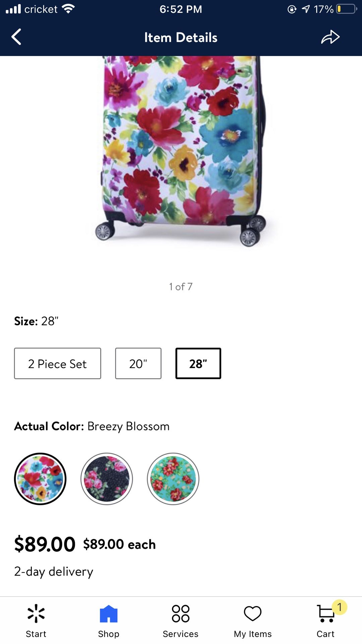Screen dimensions: 362x644
Task: Tap the battery indicator in status bar
Action: coord(347,9)
